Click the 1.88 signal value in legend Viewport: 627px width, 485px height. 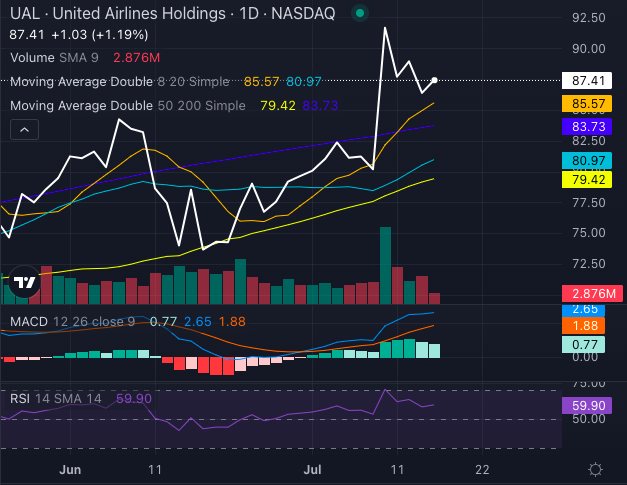tap(232, 321)
